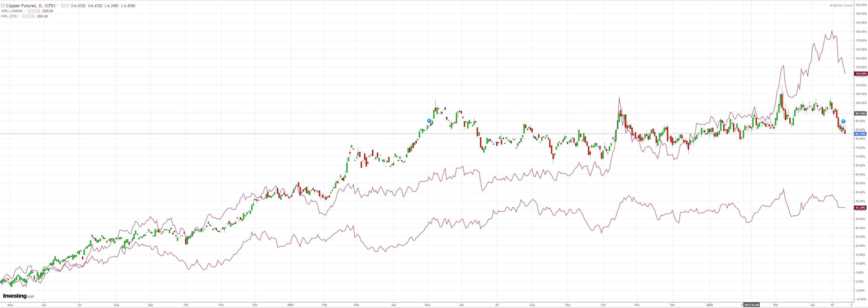
Task: Open the MPB3, LONDON series dropdown arrow
Action: coord(24,11)
